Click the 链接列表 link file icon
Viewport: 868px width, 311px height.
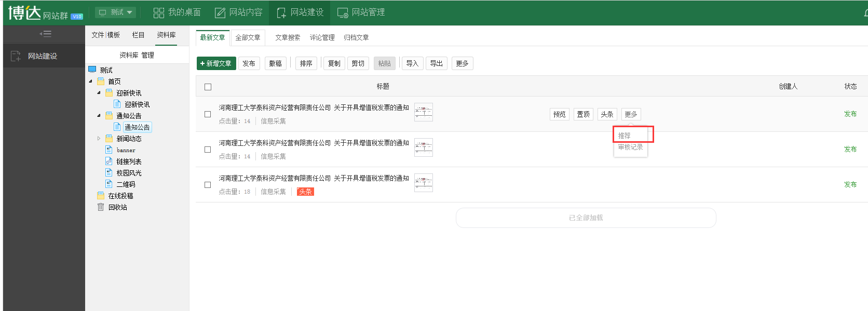click(x=109, y=161)
